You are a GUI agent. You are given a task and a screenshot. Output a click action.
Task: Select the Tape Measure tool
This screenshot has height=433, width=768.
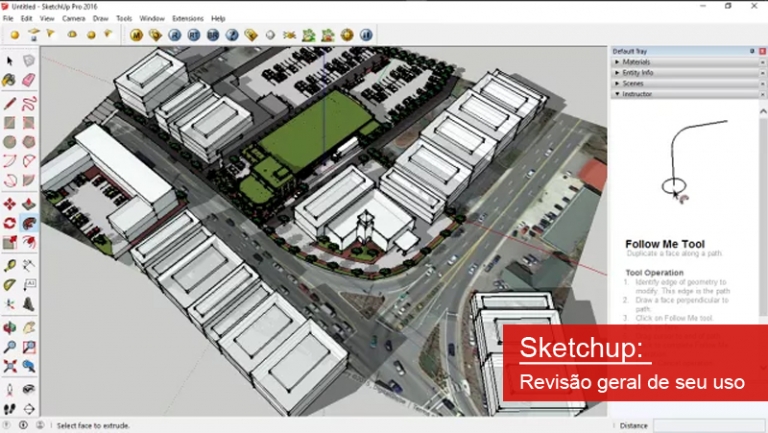[10, 266]
